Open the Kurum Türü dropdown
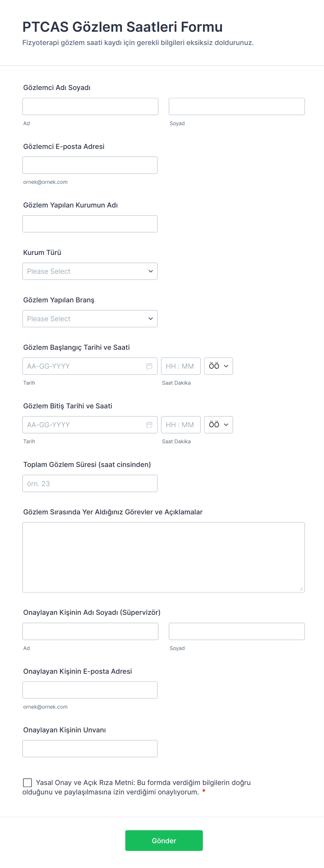 pos(90,271)
